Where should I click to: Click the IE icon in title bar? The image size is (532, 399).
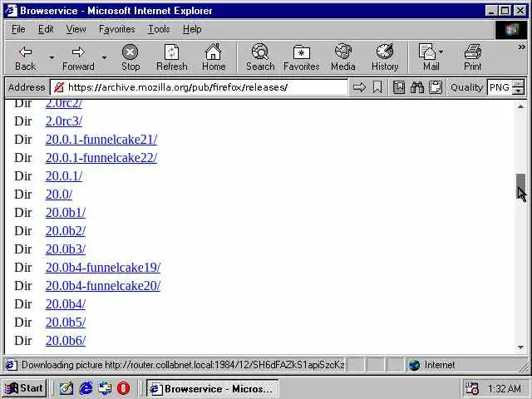(11, 11)
